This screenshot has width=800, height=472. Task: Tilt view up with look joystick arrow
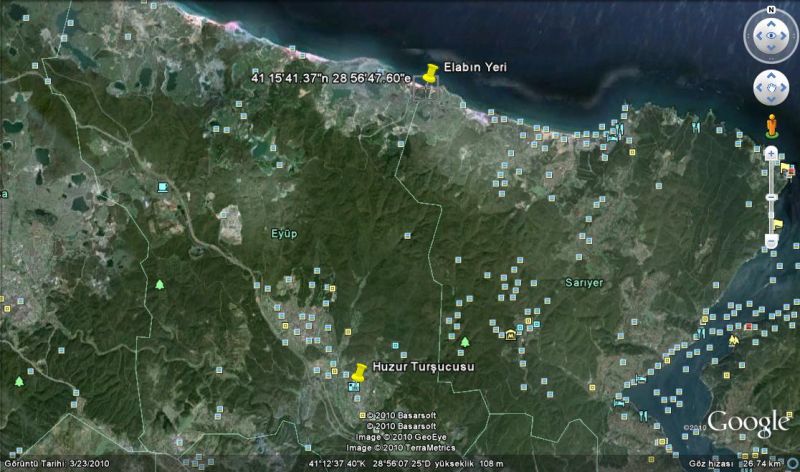pos(771,24)
